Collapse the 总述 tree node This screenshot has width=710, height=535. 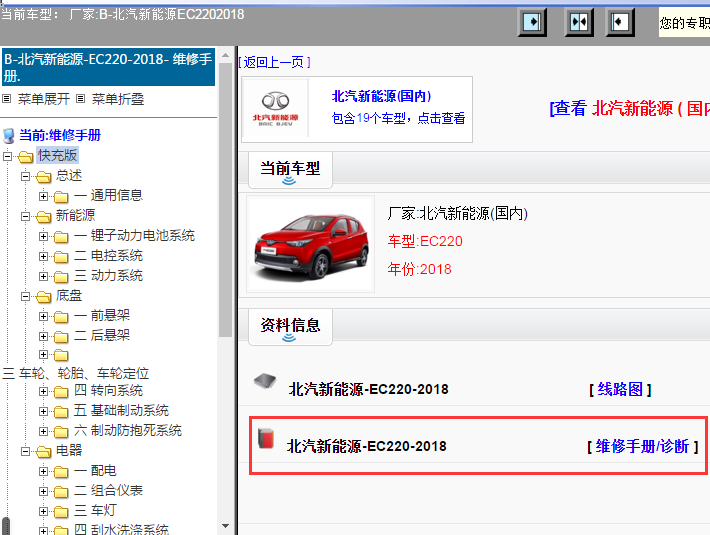[x=25, y=176]
